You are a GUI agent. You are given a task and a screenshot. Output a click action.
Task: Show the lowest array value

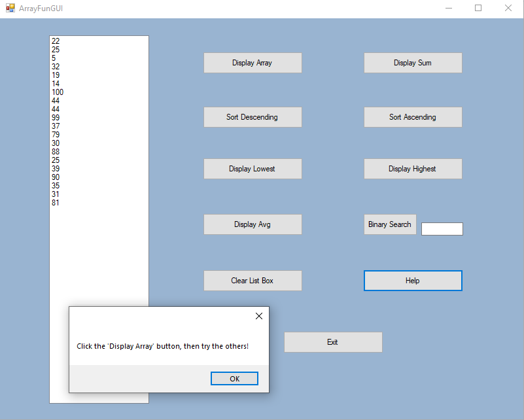point(253,169)
